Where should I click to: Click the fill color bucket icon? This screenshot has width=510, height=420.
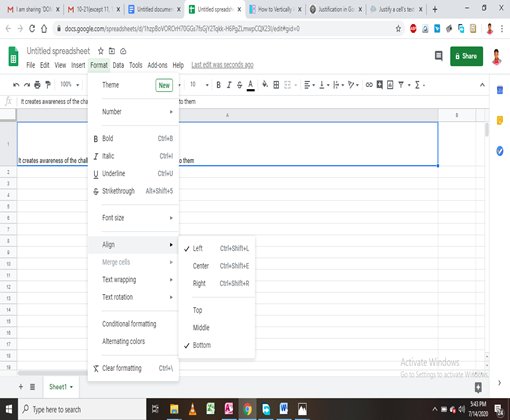tap(265, 85)
